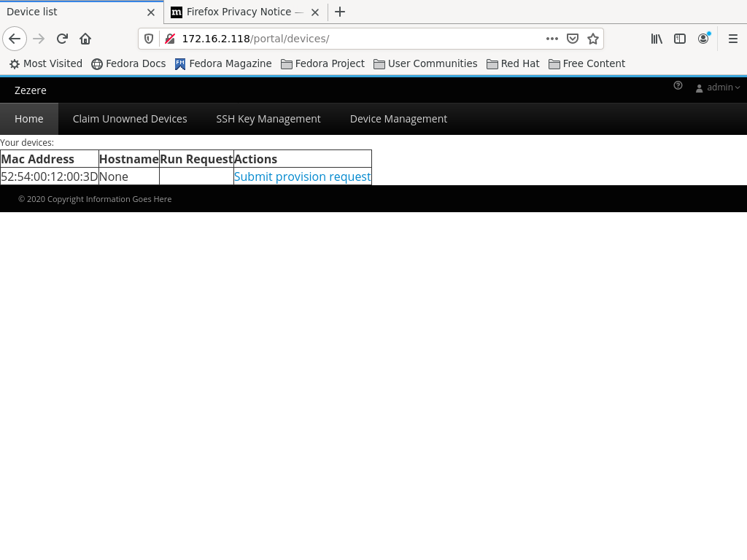Open the Firefox home page icon

[x=85, y=39]
